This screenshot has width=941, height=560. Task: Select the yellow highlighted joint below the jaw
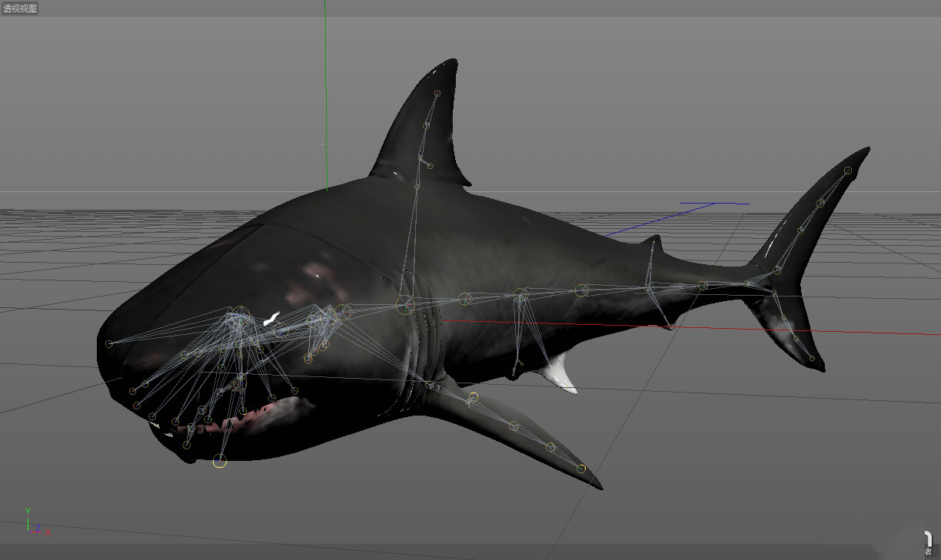[220, 461]
